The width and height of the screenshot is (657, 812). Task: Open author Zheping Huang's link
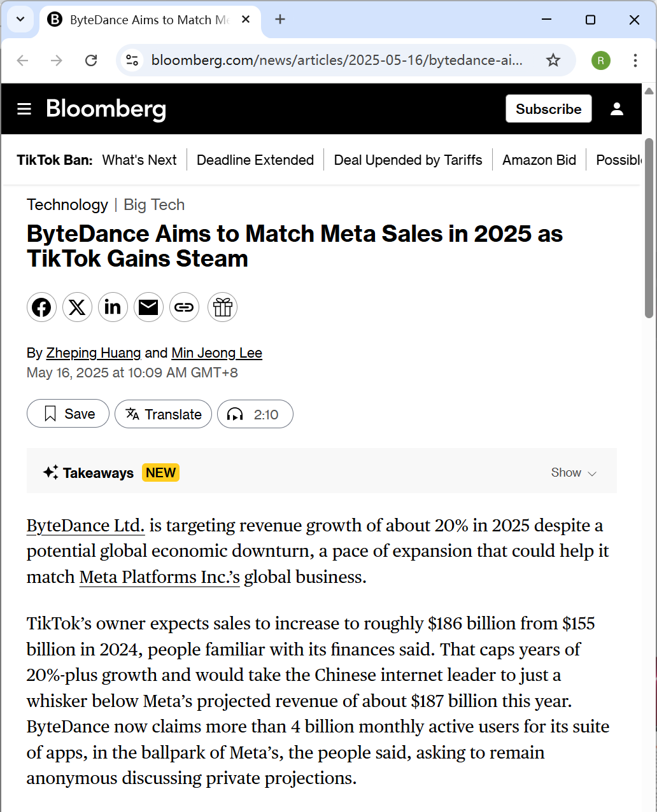[x=94, y=353]
